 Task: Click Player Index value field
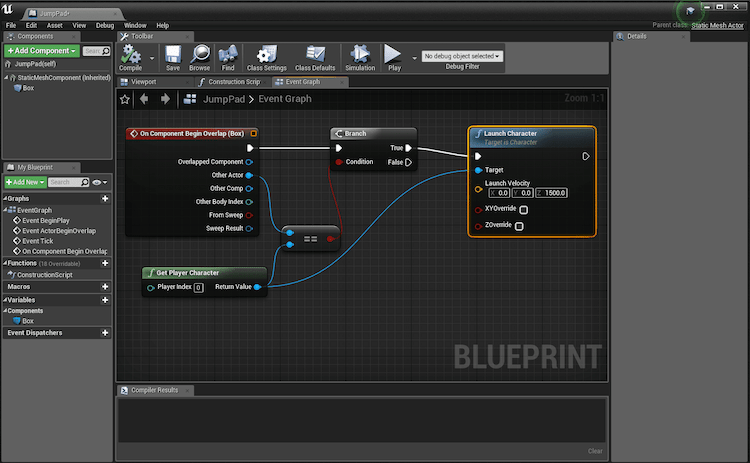(x=199, y=287)
